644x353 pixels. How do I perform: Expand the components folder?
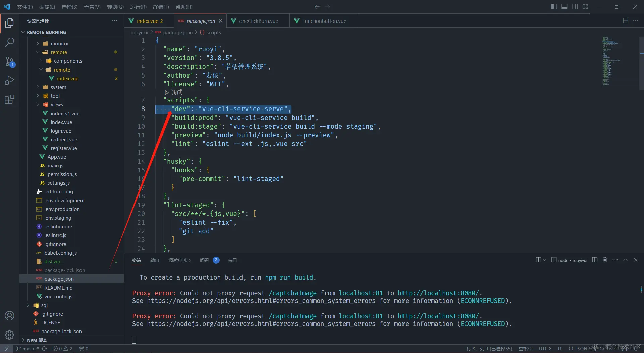pos(68,61)
